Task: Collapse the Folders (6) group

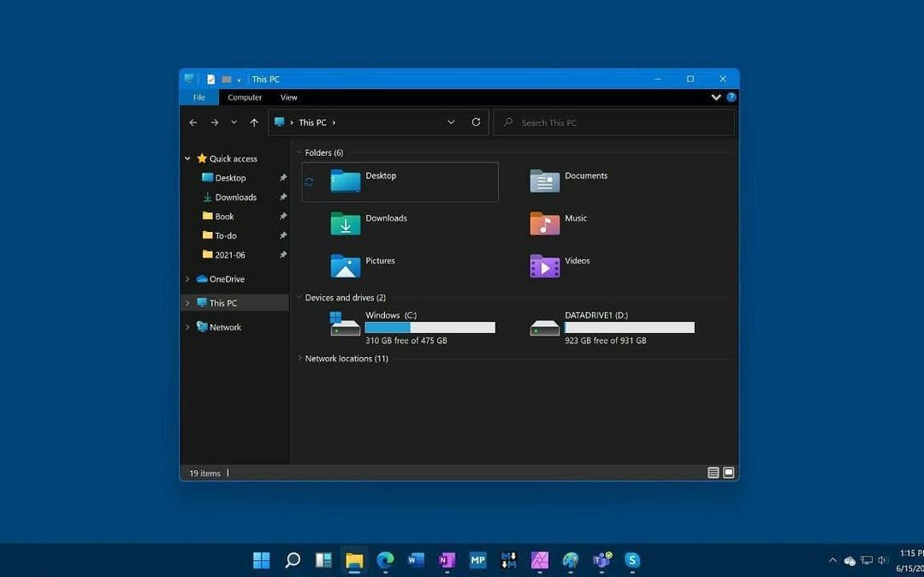Action: click(x=299, y=152)
